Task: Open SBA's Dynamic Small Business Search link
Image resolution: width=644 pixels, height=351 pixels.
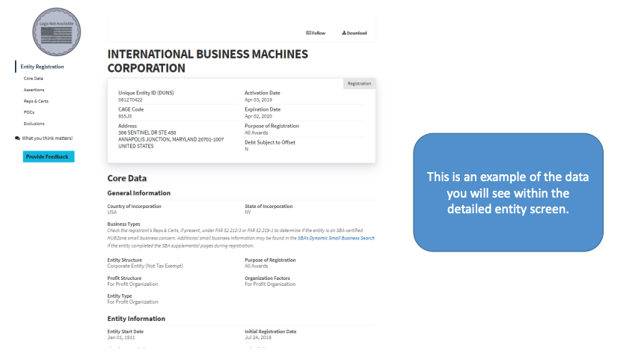Action: click(336, 238)
